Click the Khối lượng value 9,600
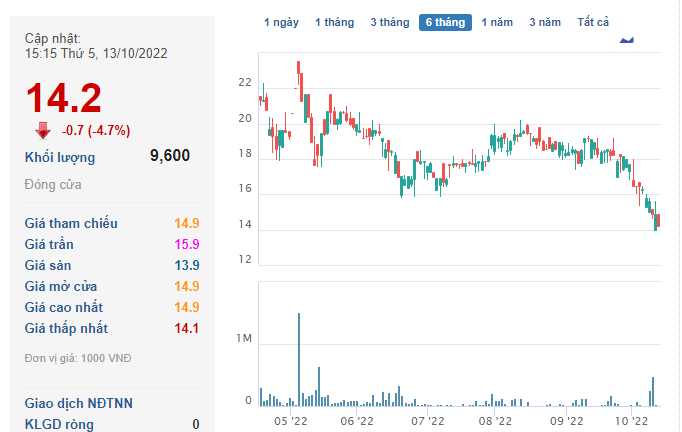Screen dimensions: 682x432 click(x=169, y=156)
